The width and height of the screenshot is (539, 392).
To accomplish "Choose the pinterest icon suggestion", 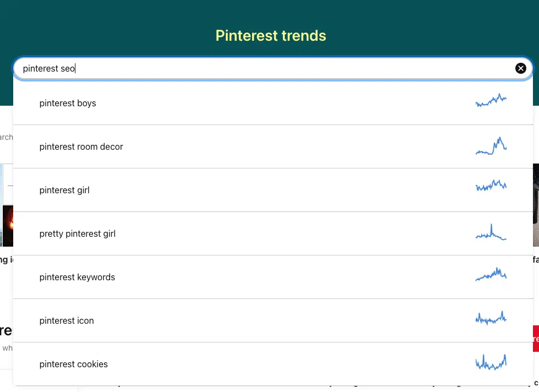I will pyautogui.click(x=273, y=320).
